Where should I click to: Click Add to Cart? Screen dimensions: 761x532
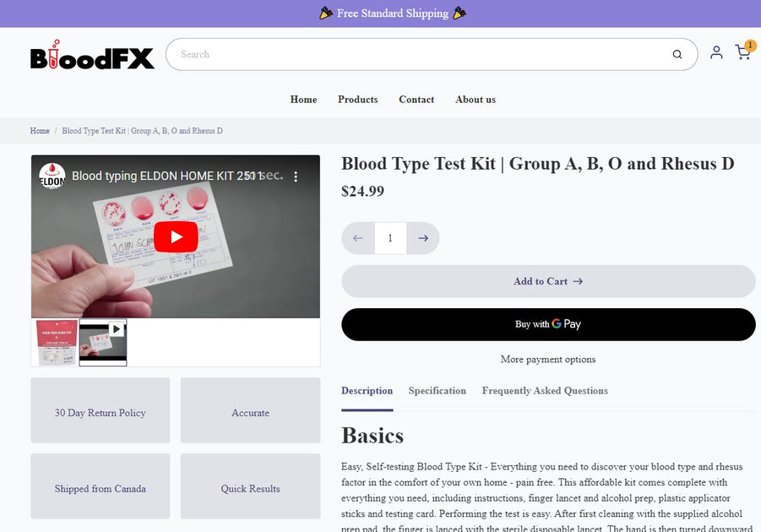tap(548, 280)
